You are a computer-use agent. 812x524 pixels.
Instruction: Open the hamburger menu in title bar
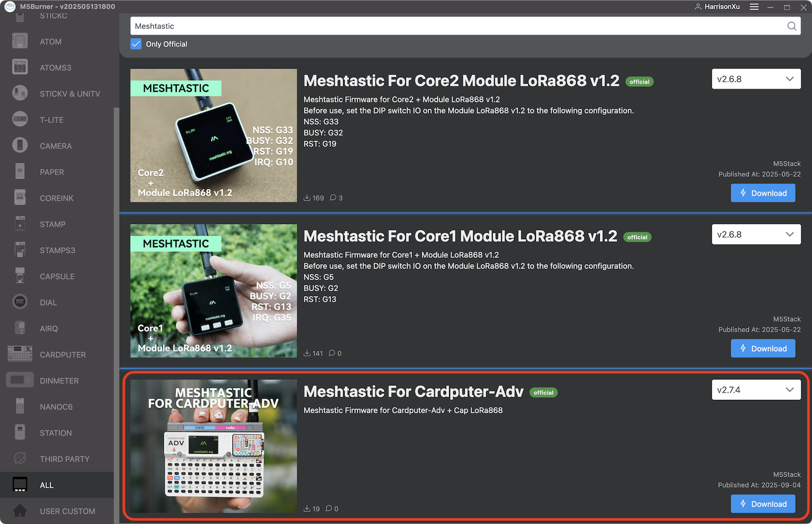coord(754,7)
